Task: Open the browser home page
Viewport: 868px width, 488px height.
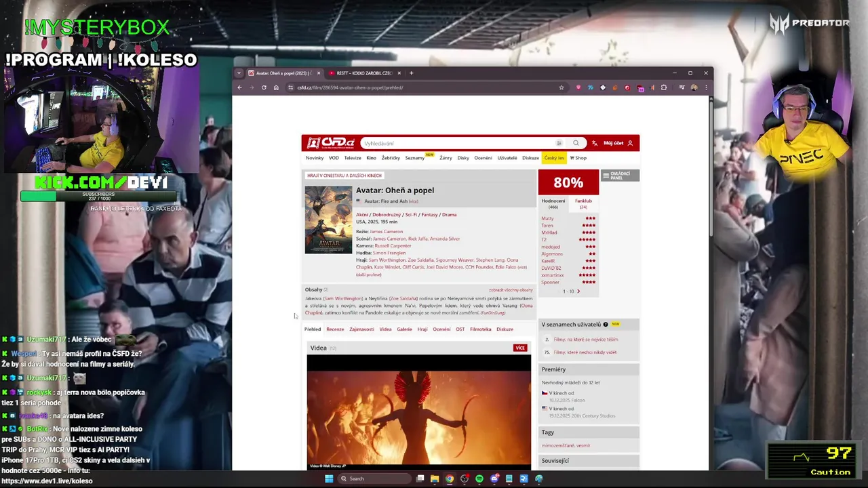Action: [276, 87]
